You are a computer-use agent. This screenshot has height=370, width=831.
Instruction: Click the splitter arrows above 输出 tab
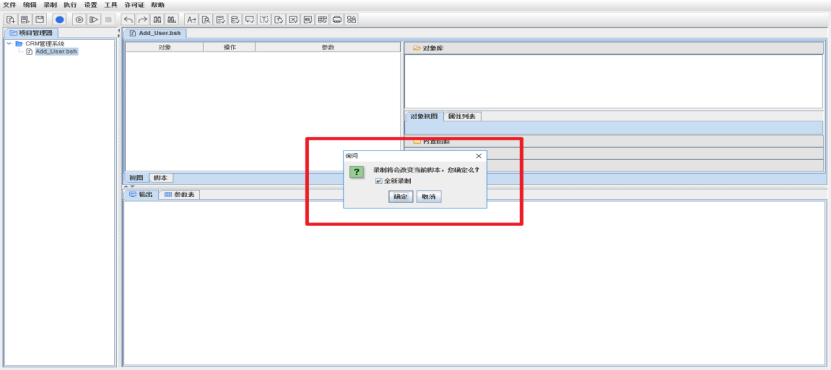coord(130,187)
